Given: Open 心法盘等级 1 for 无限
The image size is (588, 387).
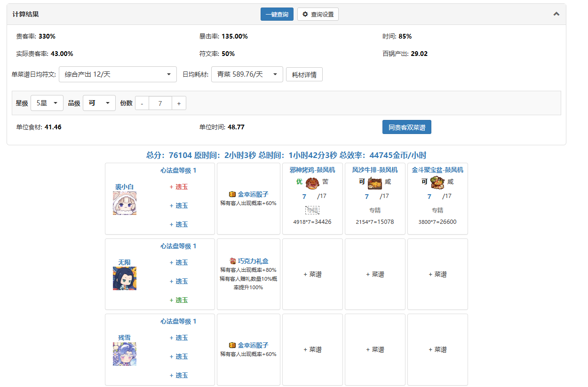Looking at the screenshot, I should click(178, 246).
